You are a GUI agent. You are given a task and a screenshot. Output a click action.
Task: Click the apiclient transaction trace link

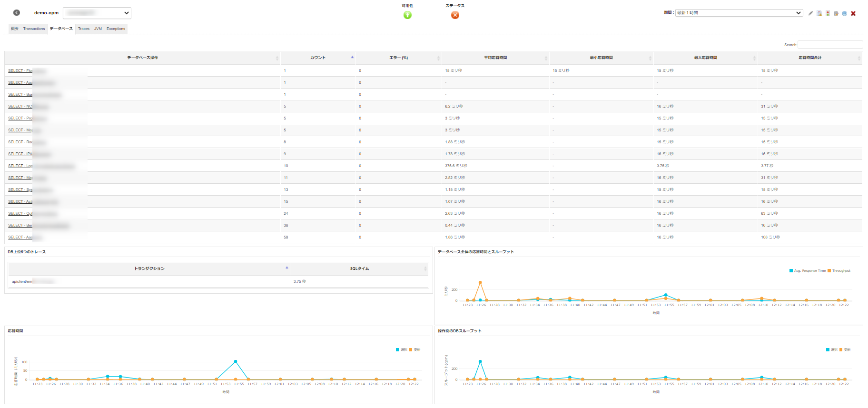pyautogui.click(x=22, y=282)
